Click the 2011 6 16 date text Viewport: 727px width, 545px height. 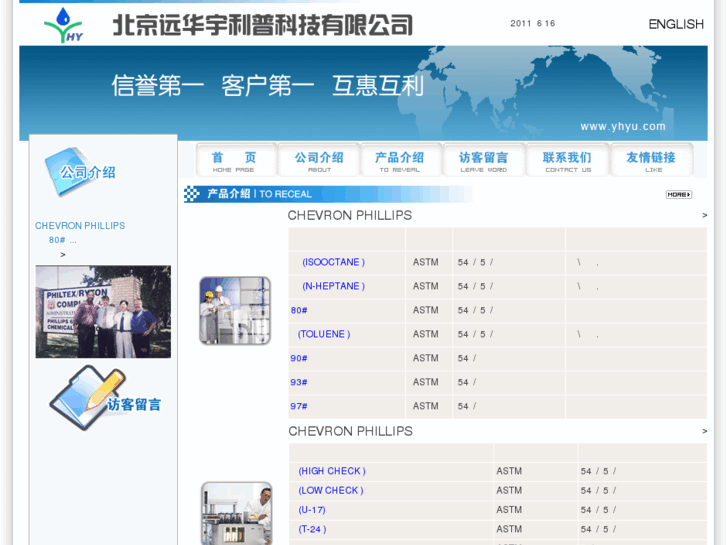533,23
